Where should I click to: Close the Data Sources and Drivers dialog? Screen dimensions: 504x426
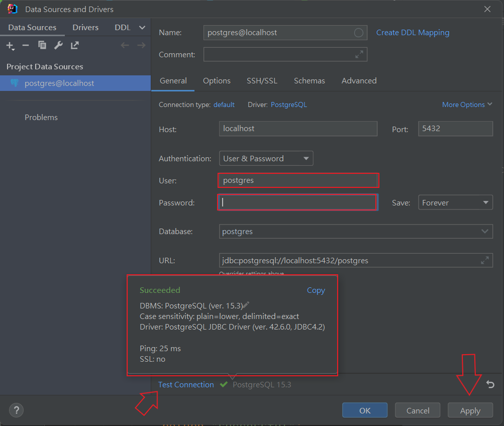tap(487, 9)
